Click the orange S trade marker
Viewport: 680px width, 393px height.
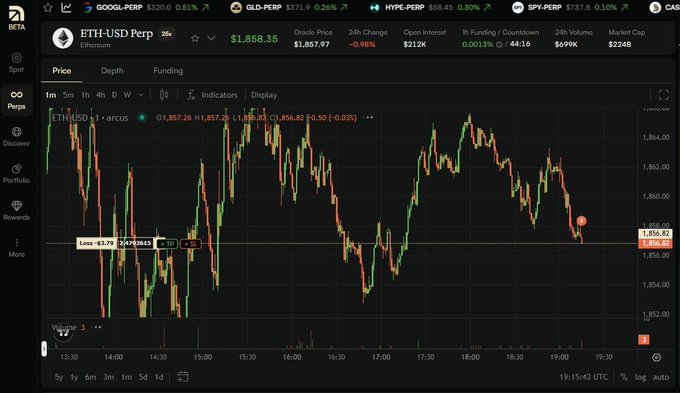point(582,221)
